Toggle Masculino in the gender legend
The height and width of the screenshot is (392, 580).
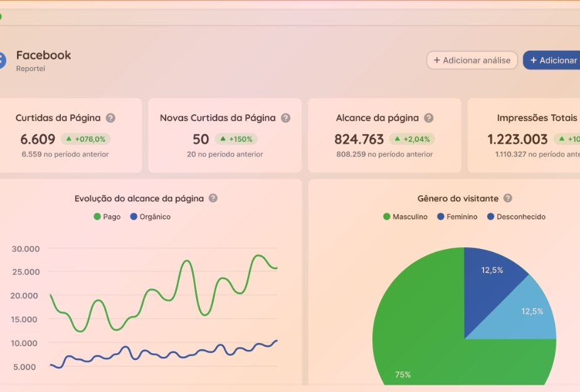[405, 217]
